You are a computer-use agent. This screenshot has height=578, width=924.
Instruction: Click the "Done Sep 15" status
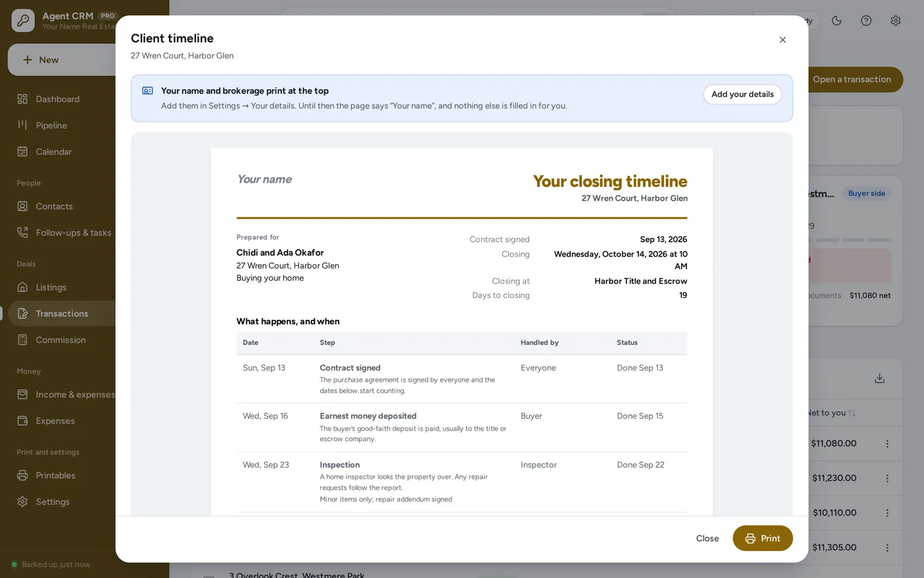tap(640, 416)
